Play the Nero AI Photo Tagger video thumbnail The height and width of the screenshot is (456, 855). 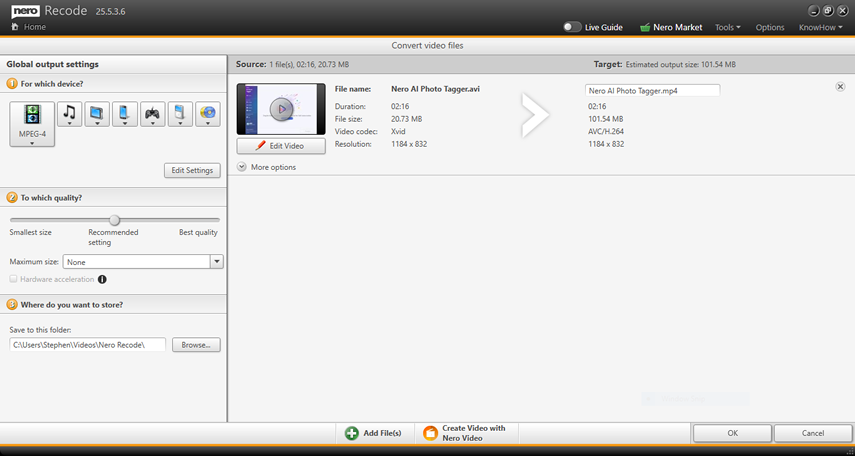click(x=281, y=109)
